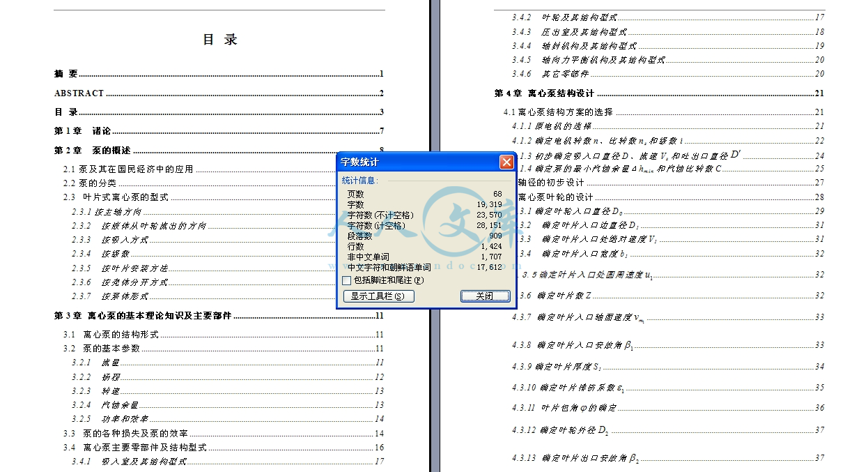Click the 字符数(计空格) row

tap(424, 225)
